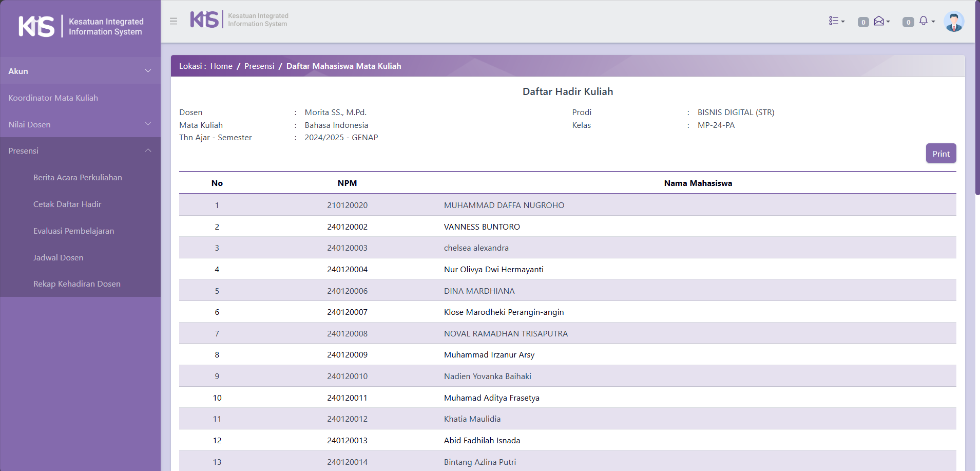Open Jadwal Dosen page
Screen dimensions: 980x471
coord(58,257)
